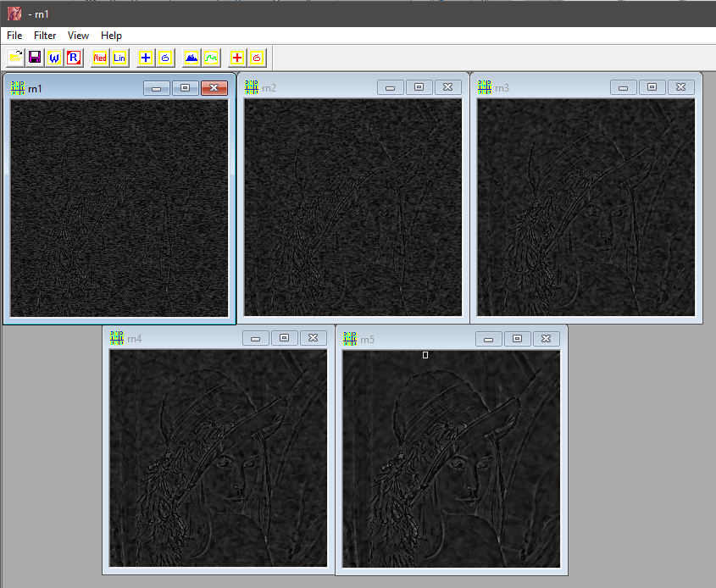Click the rn1 window document icon

[x=18, y=87]
